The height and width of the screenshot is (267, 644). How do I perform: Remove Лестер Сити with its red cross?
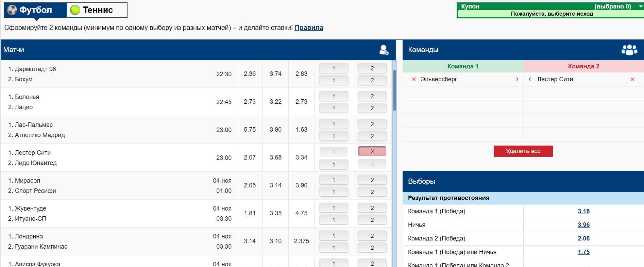click(632, 79)
